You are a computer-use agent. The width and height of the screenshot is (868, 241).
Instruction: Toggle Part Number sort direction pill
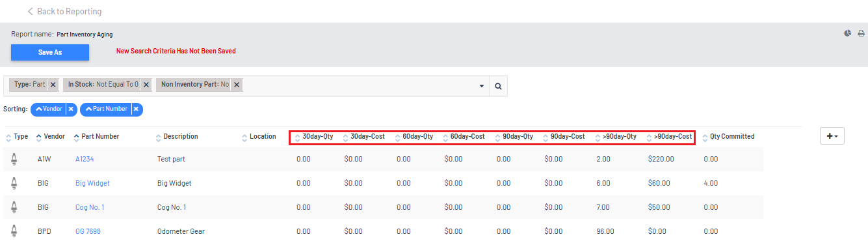(x=106, y=109)
